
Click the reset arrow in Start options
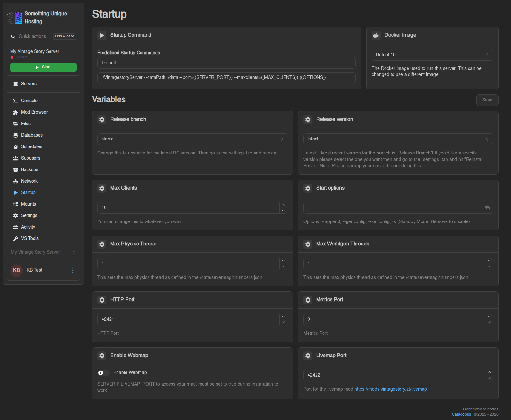[x=487, y=208]
